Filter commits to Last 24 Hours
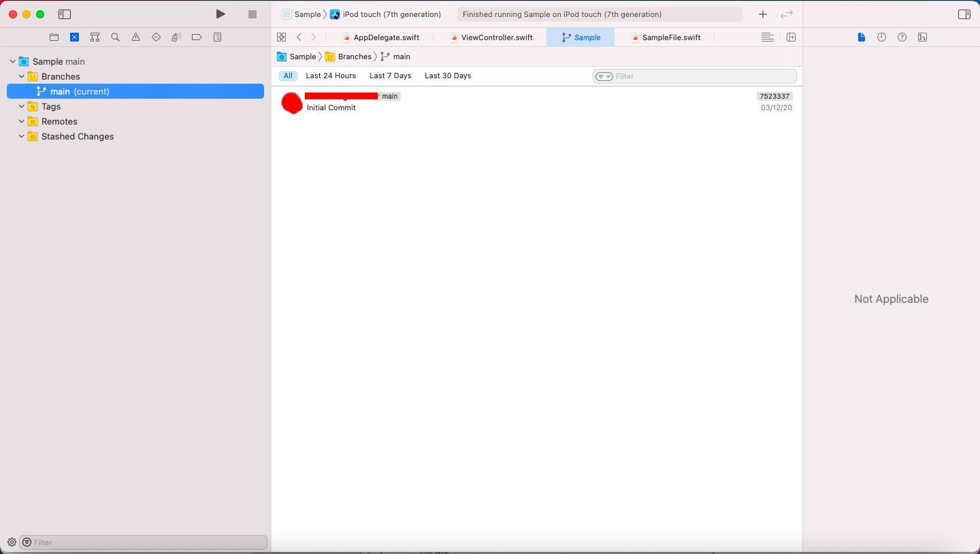This screenshot has height=554, width=980. coord(331,76)
